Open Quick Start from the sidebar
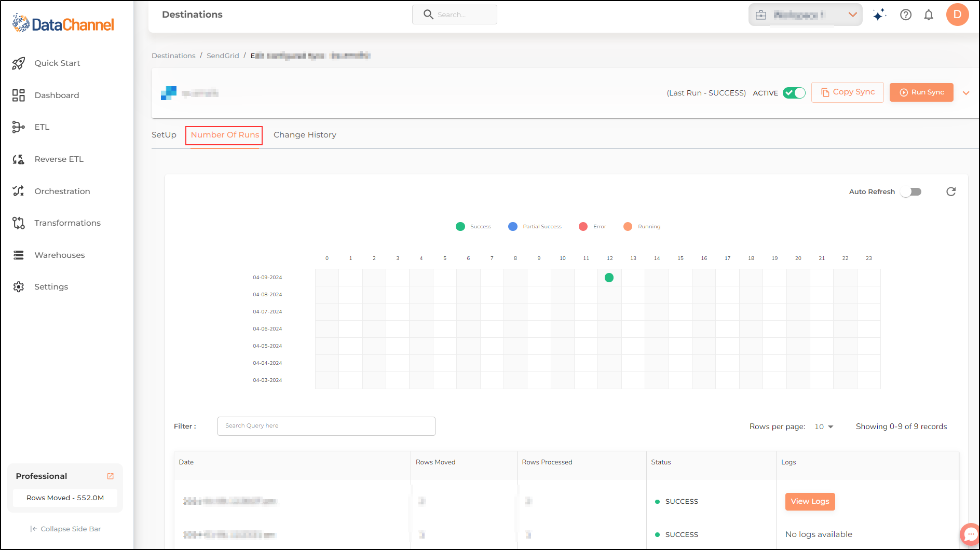This screenshot has height=550, width=980. click(x=57, y=63)
